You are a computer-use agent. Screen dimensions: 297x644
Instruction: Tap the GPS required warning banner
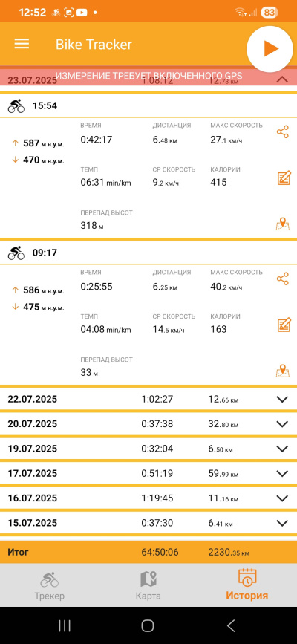(148, 76)
